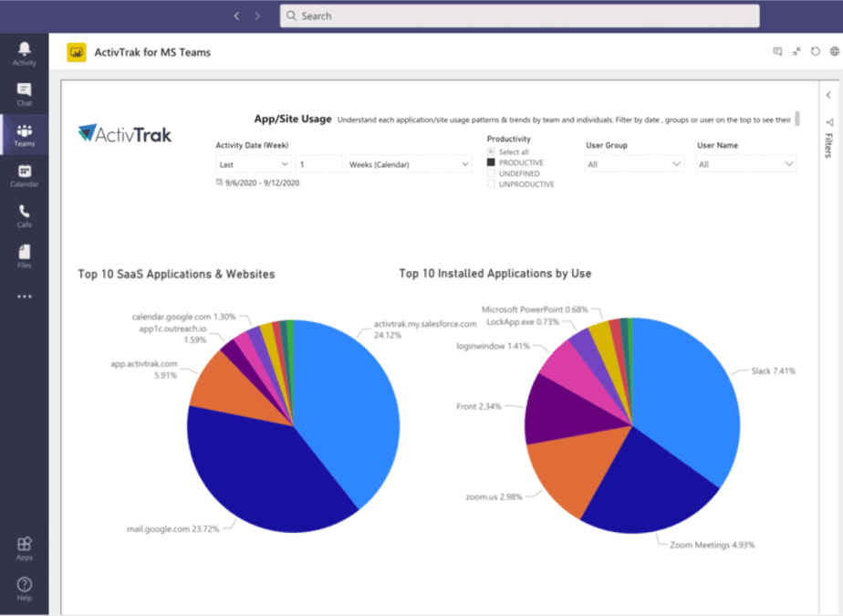Image resolution: width=843 pixels, height=616 pixels.
Task: Click the search magnifier icon
Action: click(x=291, y=16)
